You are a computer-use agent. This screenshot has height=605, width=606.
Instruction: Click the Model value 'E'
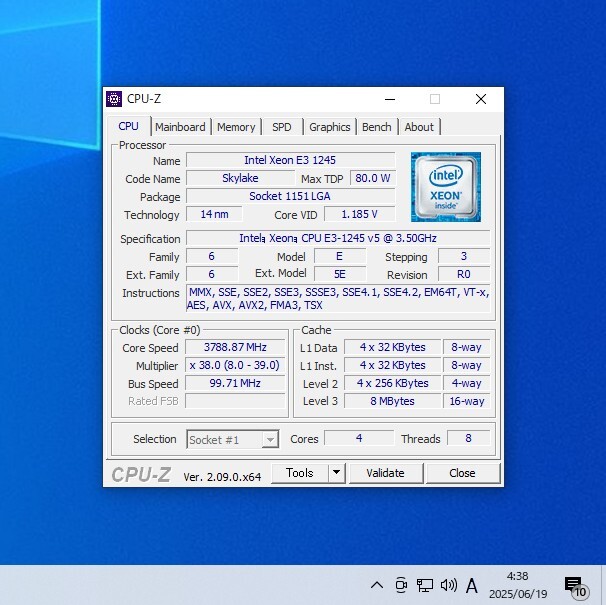click(x=340, y=256)
